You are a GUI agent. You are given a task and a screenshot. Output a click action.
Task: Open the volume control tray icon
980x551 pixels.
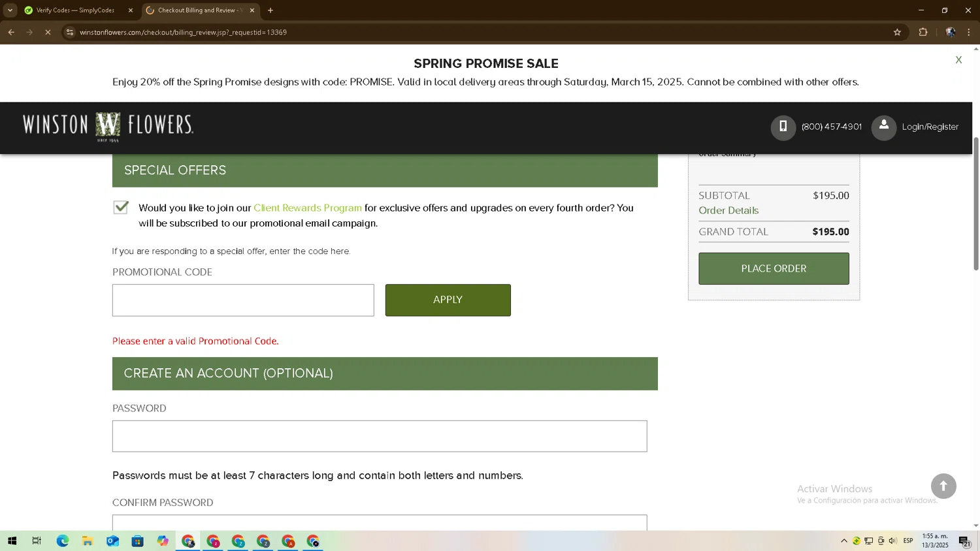pos(892,541)
